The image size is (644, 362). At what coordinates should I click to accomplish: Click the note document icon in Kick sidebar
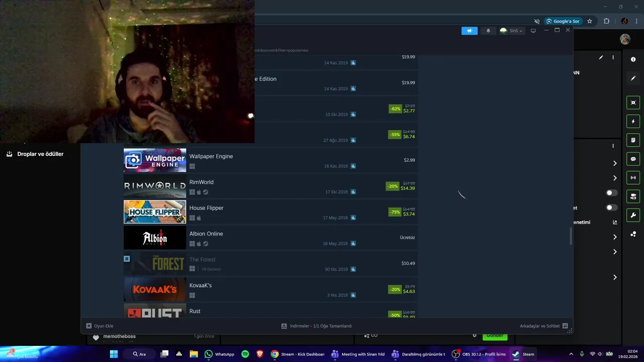(x=633, y=140)
